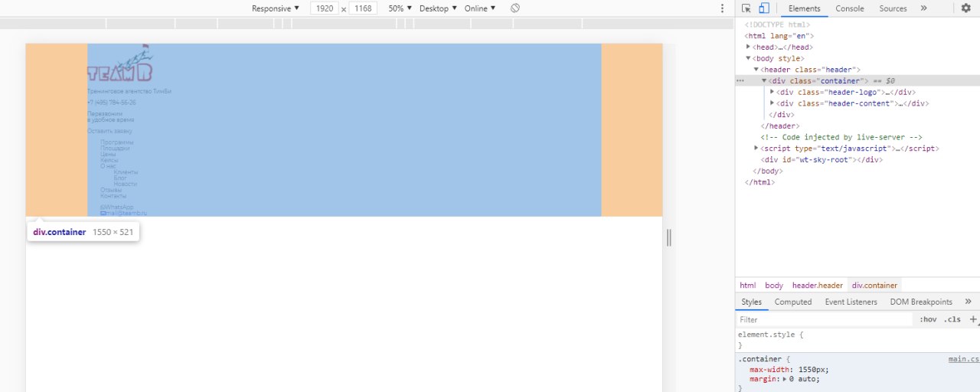Show more Styles sidebar tabs chevron
The height and width of the screenshot is (392, 980).
tap(968, 302)
